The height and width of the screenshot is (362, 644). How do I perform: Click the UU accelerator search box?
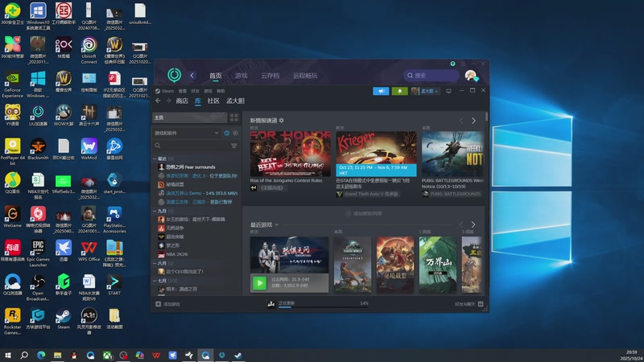[x=431, y=76]
